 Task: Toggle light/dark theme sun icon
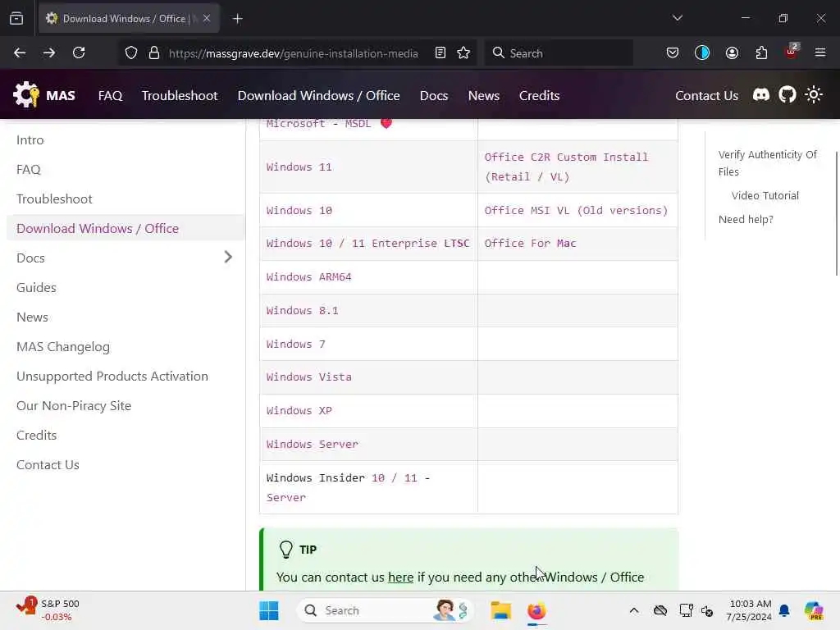tap(813, 95)
